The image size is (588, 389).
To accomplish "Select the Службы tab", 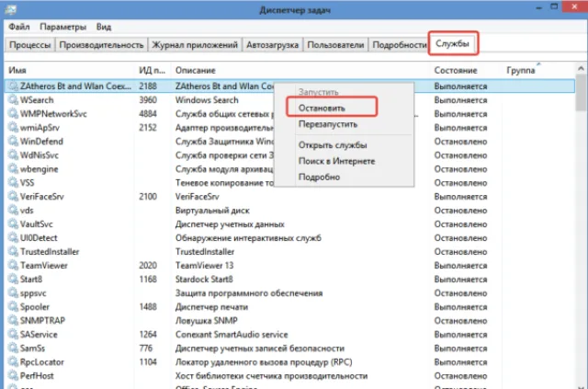I will point(452,43).
